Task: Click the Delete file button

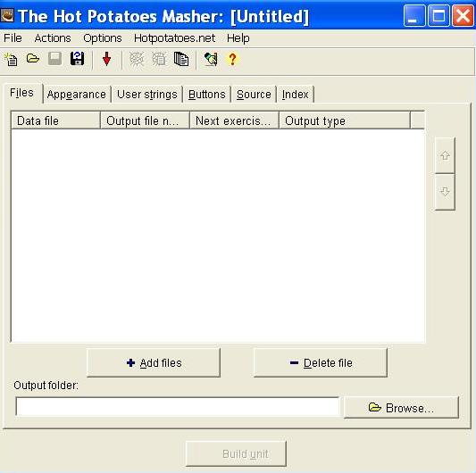Action: click(321, 363)
